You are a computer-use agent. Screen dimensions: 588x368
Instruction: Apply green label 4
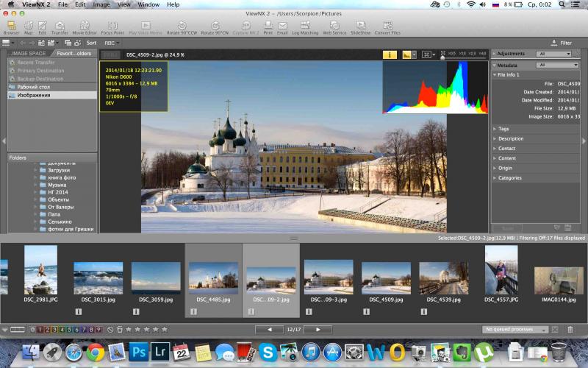tap(62, 330)
